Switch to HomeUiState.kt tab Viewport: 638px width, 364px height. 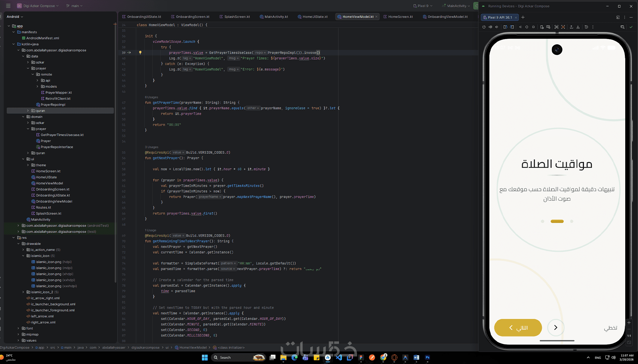tap(313, 17)
